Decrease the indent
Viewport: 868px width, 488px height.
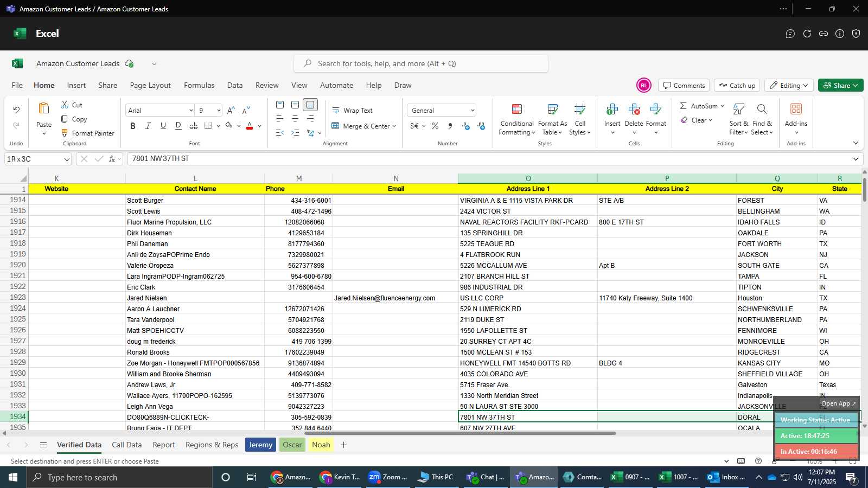[280, 133]
